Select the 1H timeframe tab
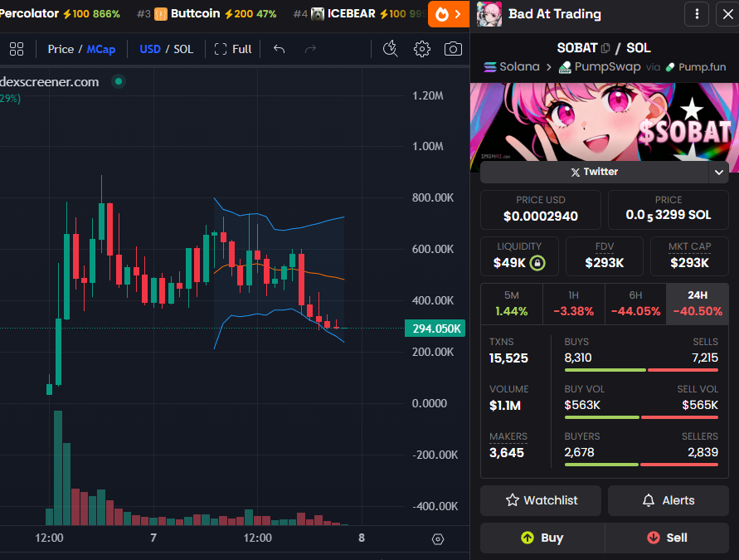Image resolution: width=739 pixels, height=560 pixels. (574, 304)
